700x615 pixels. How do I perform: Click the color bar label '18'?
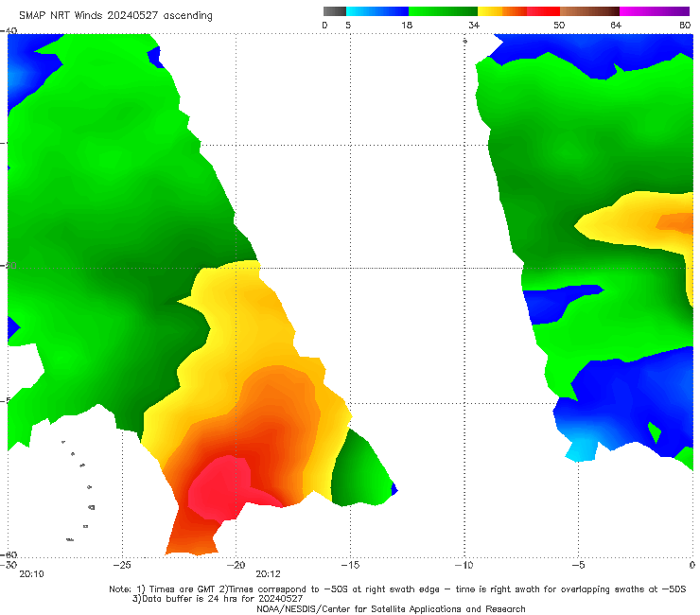click(407, 25)
